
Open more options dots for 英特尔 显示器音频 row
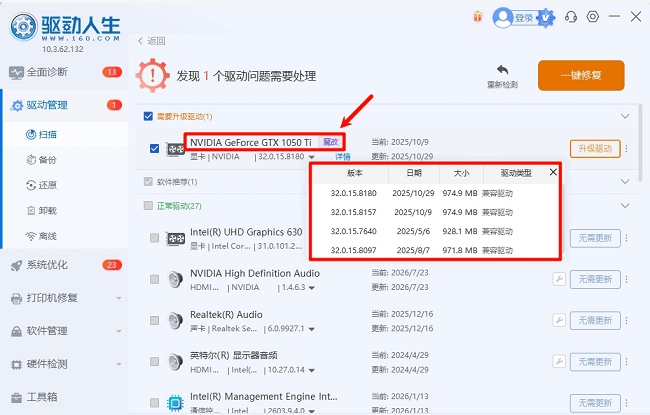click(626, 362)
